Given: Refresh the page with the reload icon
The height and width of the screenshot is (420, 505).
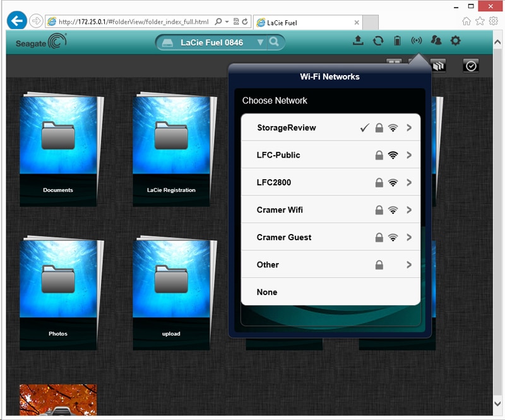Looking at the screenshot, I should 245,21.
